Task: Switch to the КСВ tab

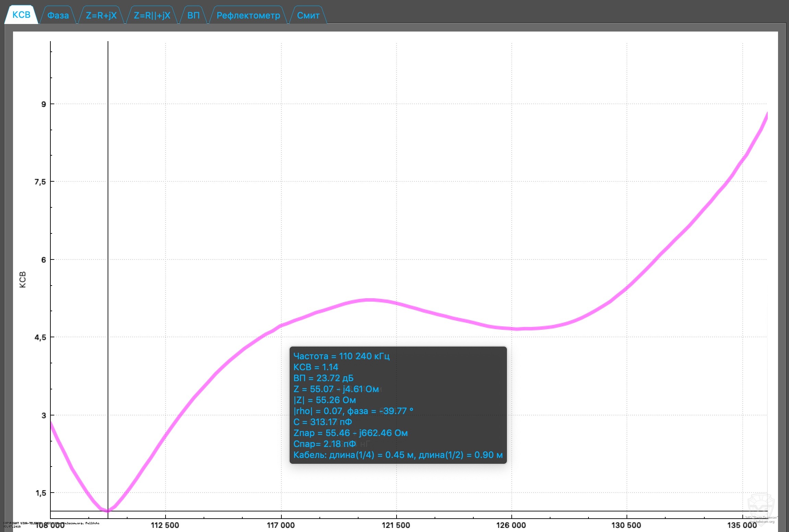Action: [21, 15]
